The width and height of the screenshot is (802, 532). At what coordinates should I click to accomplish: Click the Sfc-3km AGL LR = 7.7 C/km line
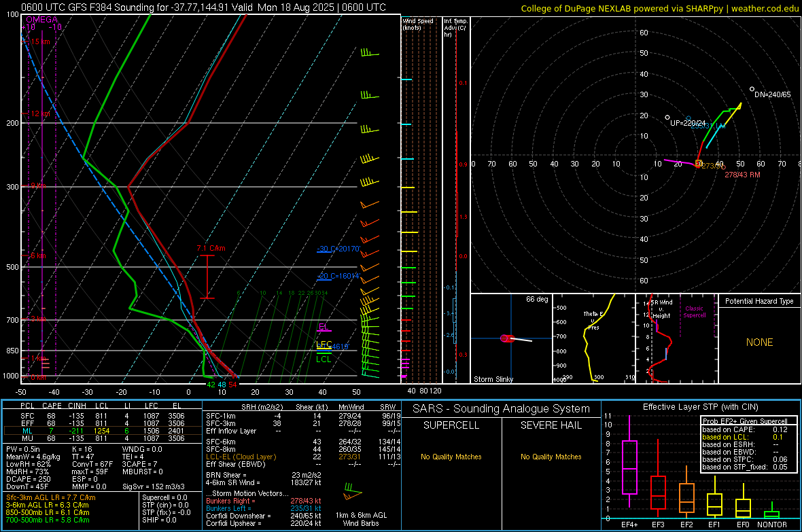51,497
